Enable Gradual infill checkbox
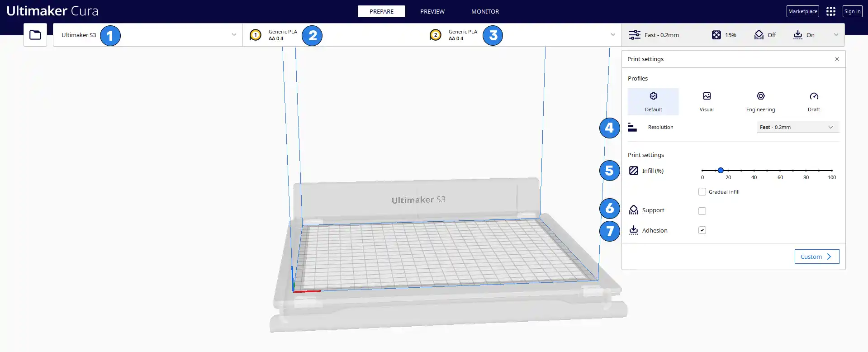 (702, 192)
